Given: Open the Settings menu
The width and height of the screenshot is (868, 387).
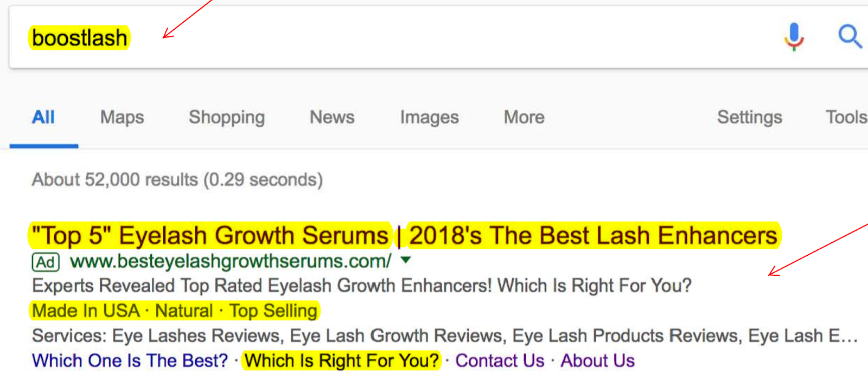Looking at the screenshot, I should coord(749,117).
